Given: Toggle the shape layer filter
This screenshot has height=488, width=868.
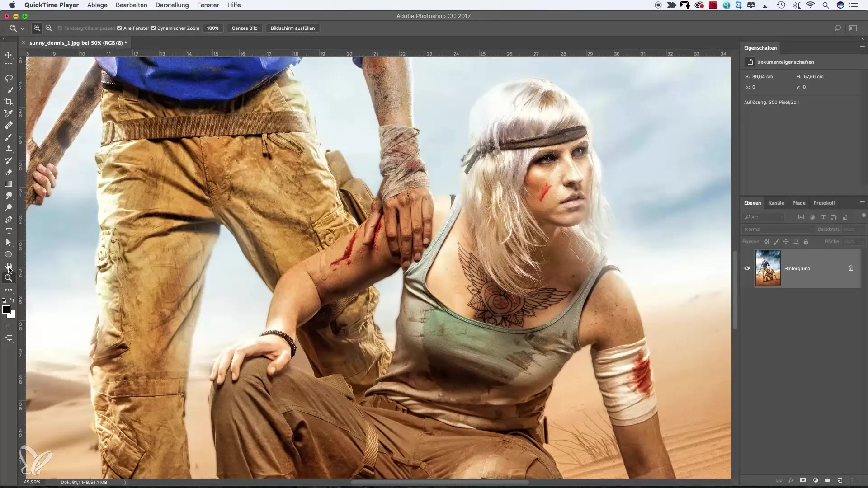Looking at the screenshot, I should coord(834,217).
